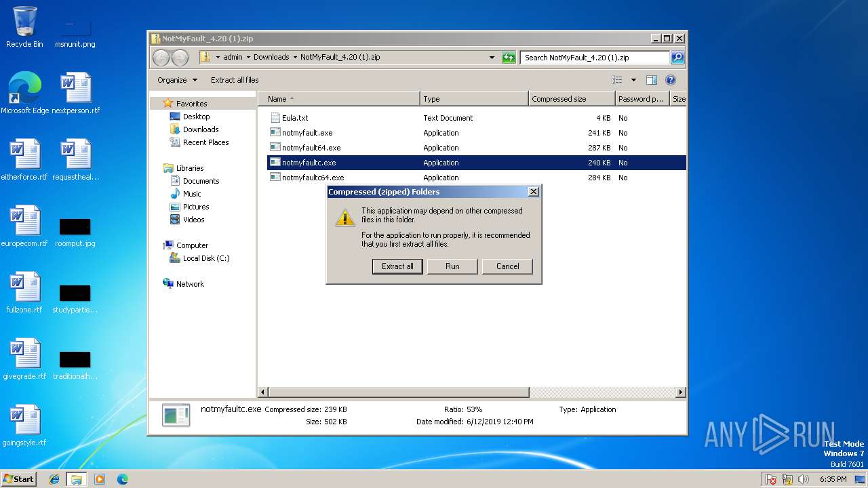868x488 pixels.
Task: Toggle the preview pane icon
Action: tap(652, 80)
